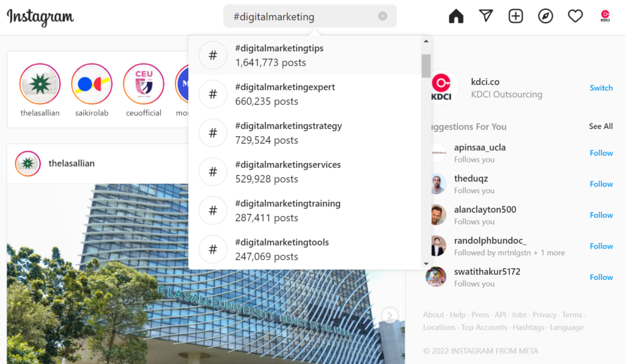Click the search results scrollbar thumb
The image size is (626, 364).
[426, 66]
